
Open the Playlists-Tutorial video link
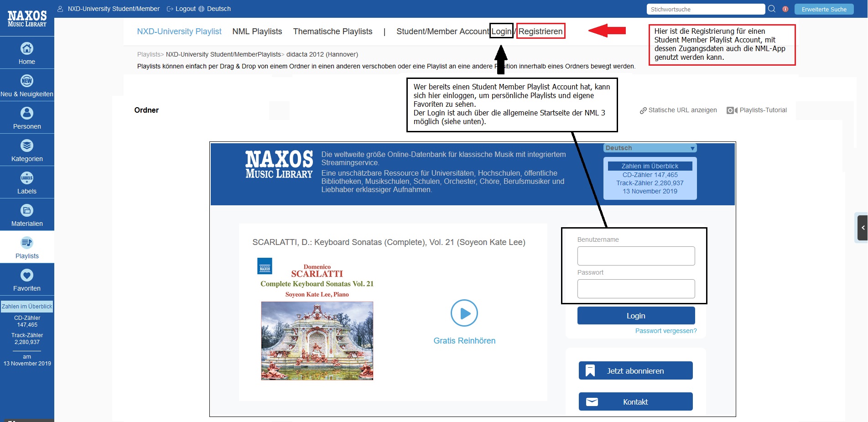pyautogui.click(x=763, y=110)
